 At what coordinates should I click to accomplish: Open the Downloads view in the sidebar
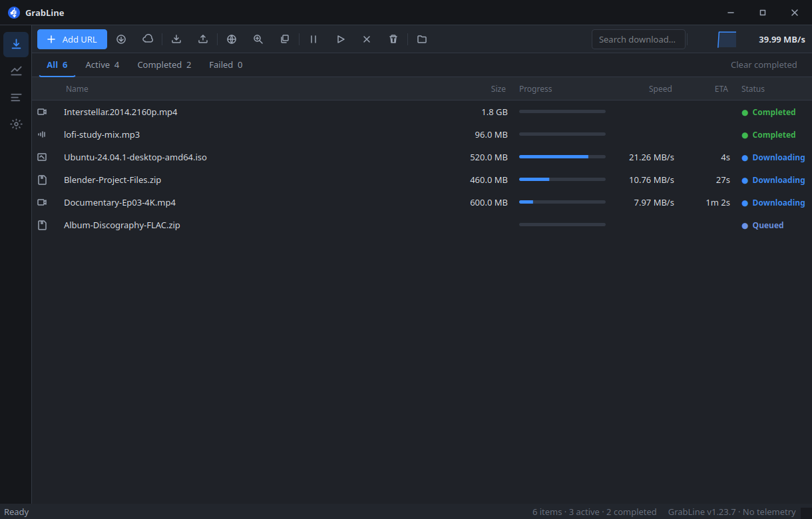tap(16, 44)
